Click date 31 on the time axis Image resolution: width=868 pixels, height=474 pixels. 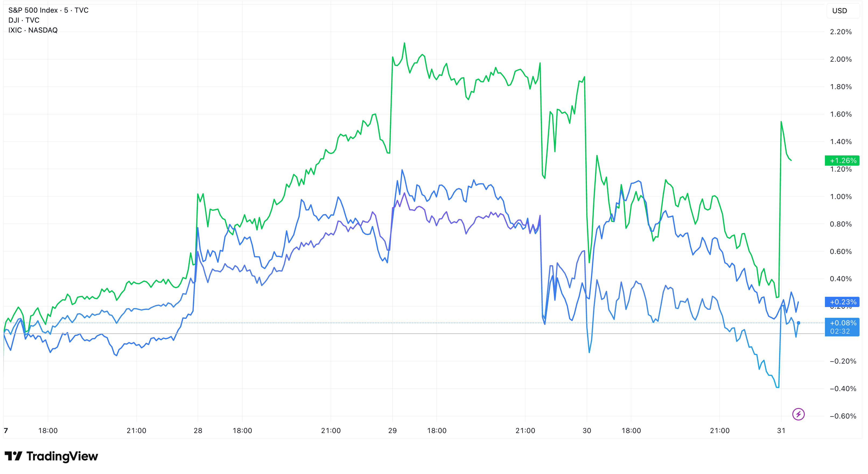(781, 431)
